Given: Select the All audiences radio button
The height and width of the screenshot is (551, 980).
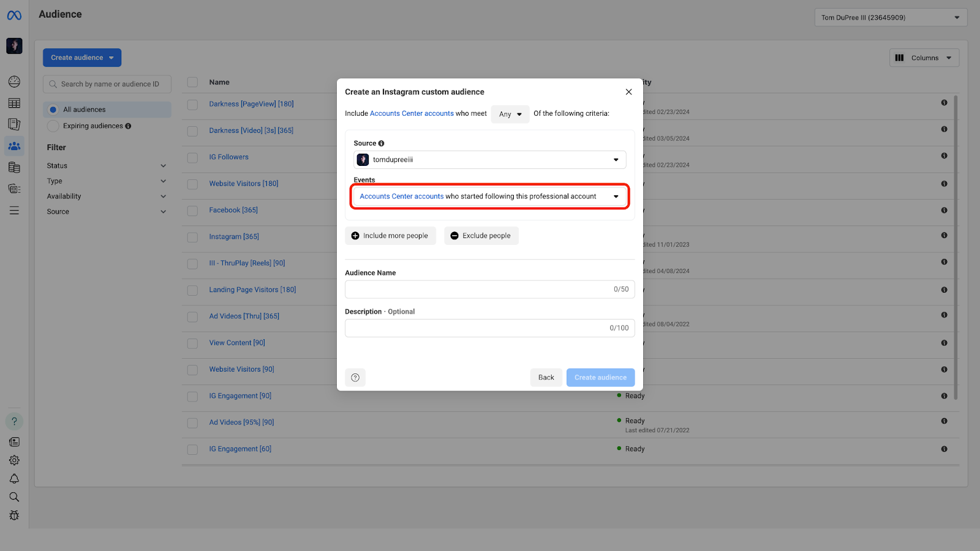Looking at the screenshot, I should [x=53, y=110].
